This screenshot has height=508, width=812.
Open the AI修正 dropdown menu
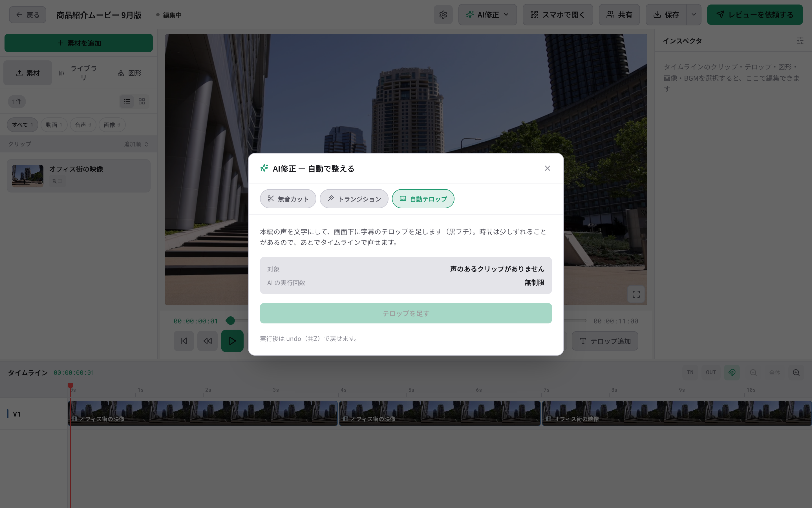click(487, 15)
